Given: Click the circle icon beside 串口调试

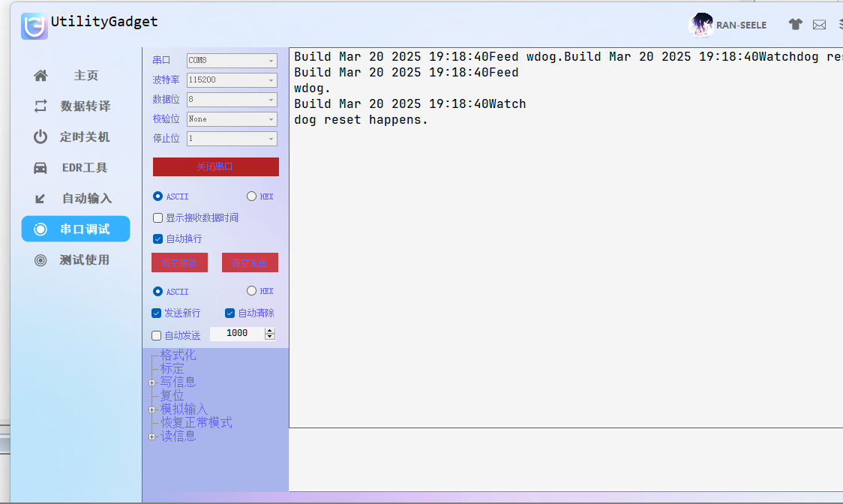Looking at the screenshot, I should point(40,229).
